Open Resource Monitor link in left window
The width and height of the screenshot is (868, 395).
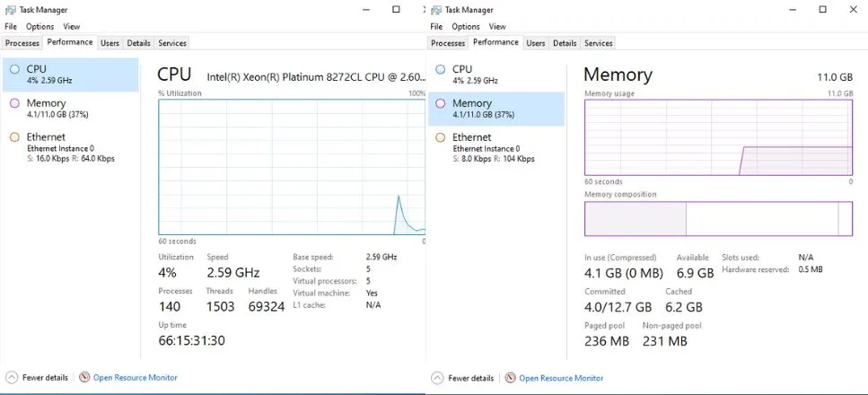coord(135,378)
